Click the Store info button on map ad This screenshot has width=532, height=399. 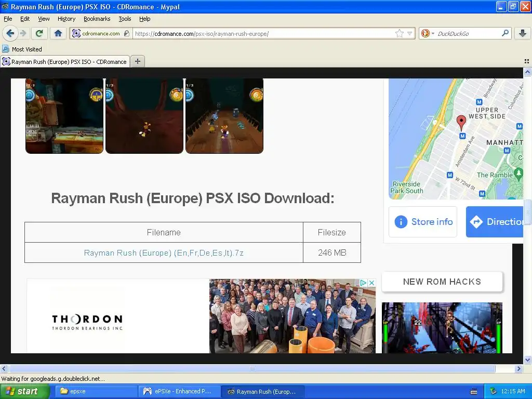[423, 222]
